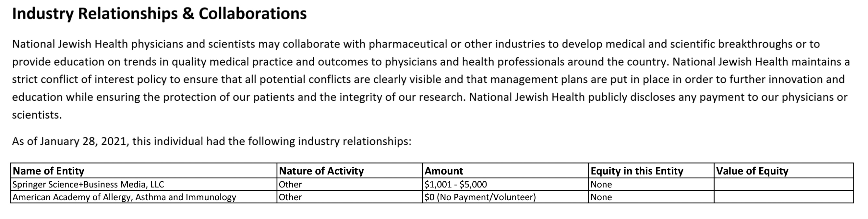Select the Springer Science+Business Media, LLC cell
The height and width of the screenshot is (219, 868).
pos(144,184)
